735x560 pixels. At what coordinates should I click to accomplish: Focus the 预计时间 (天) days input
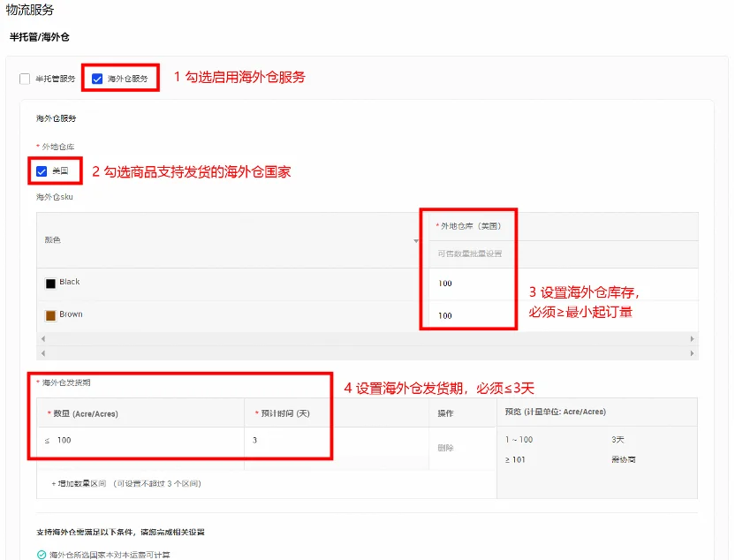[336, 440]
